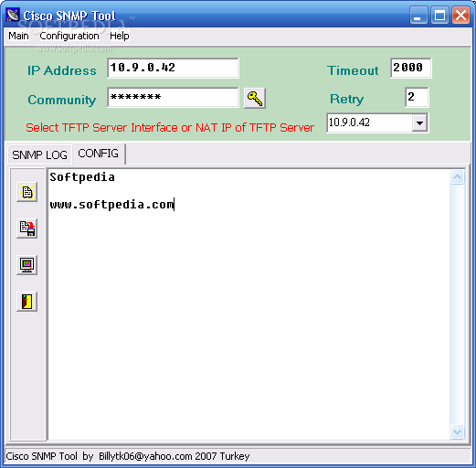Click the 'Timeout' label
476x468 pixels.
coord(353,70)
